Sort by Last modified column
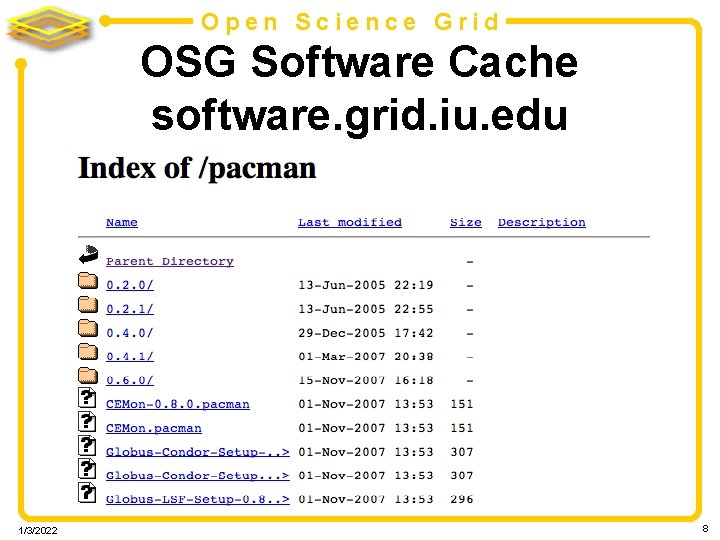 (x=350, y=222)
